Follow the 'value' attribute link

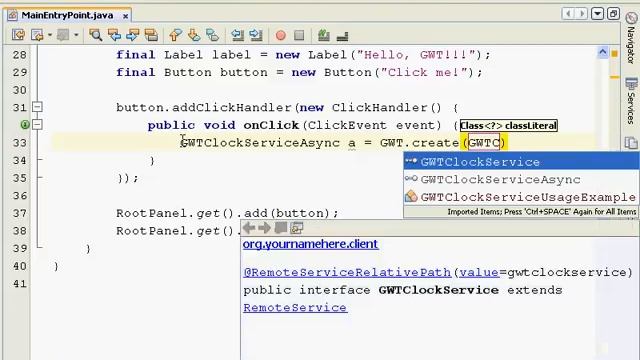coord(479,272)
